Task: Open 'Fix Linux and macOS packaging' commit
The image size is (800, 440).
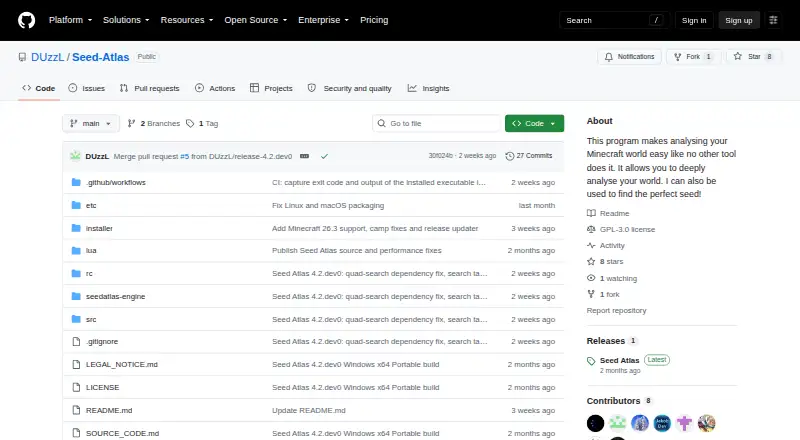Action: (328, 205)
